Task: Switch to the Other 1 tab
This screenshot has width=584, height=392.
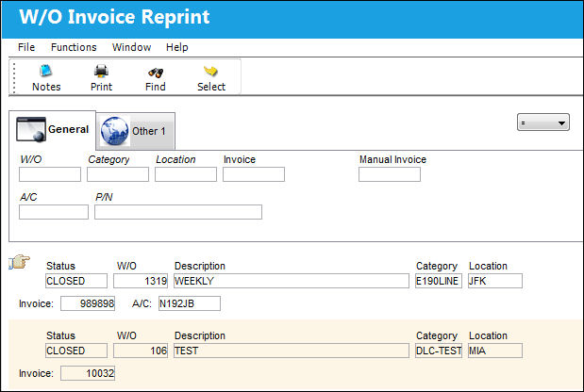Action: coord(136,131)
